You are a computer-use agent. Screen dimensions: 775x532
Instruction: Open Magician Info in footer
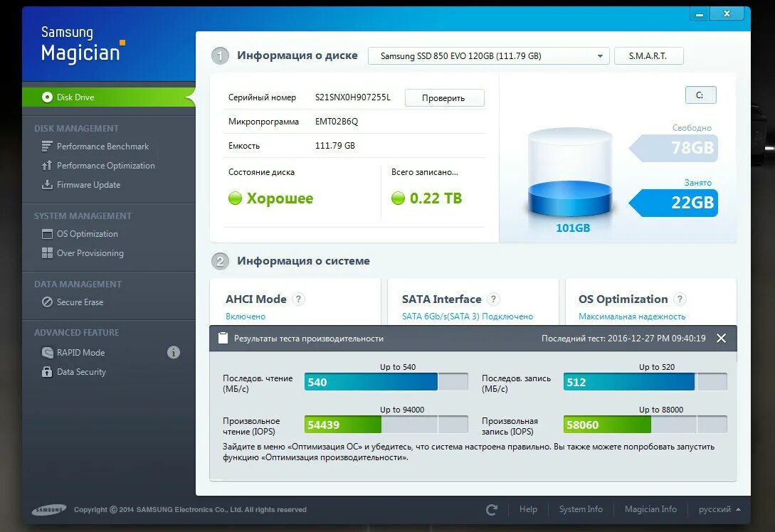tap(650, 509)
